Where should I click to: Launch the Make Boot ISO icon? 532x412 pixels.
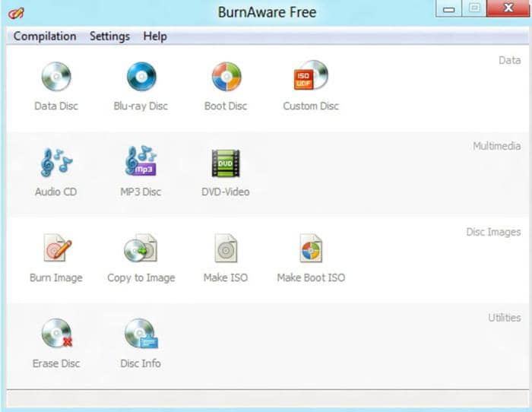pos(311,248)
